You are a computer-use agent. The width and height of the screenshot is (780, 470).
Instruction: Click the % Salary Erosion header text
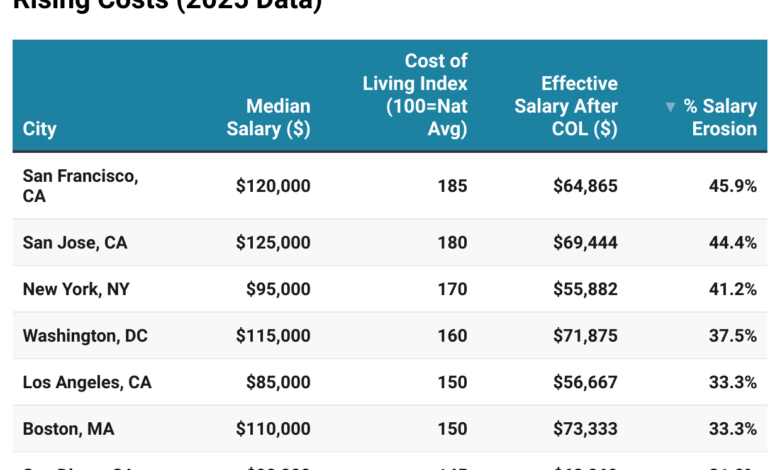click(x=720, y=118)
